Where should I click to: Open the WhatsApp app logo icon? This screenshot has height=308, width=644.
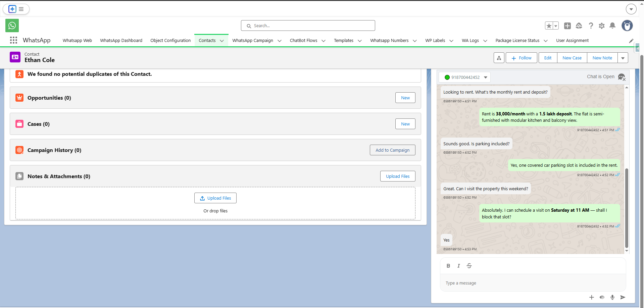pos(12,25)
